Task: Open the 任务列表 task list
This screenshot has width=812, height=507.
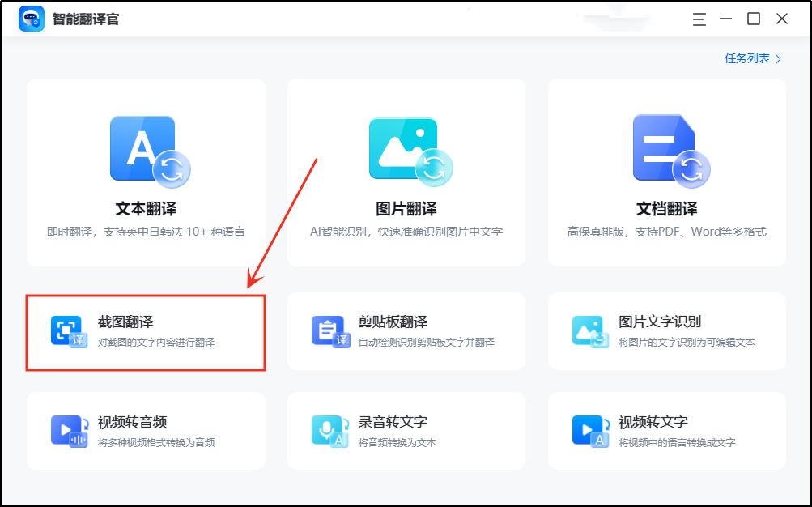Action: pyautogui.click(x=746, y=59)
